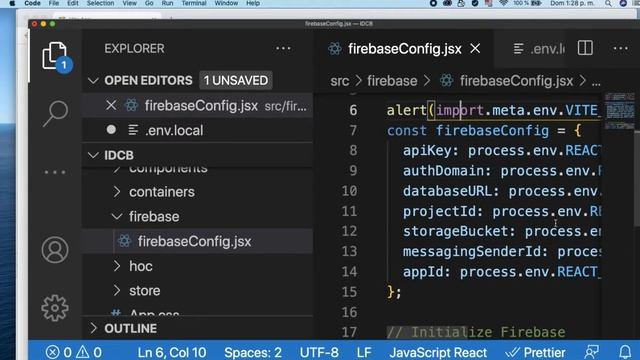The image size is (640, 360).
Task: Click Spaces: 2 indentation setting
Action: coord(253,352)
